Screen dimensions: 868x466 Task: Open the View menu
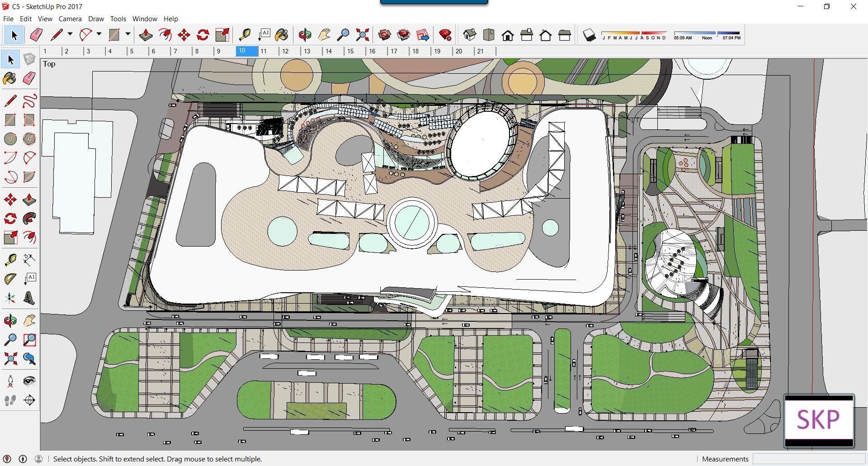45,19
